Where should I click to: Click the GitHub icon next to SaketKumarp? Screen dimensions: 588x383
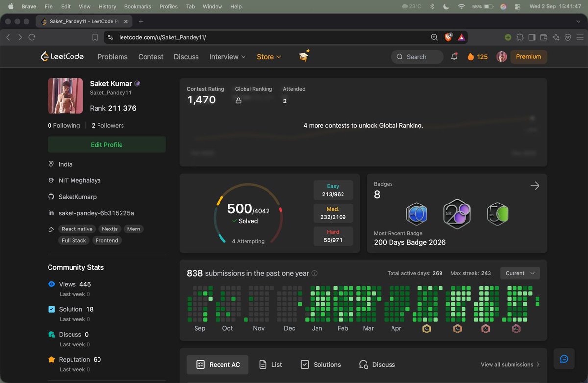tap(51, 197)
